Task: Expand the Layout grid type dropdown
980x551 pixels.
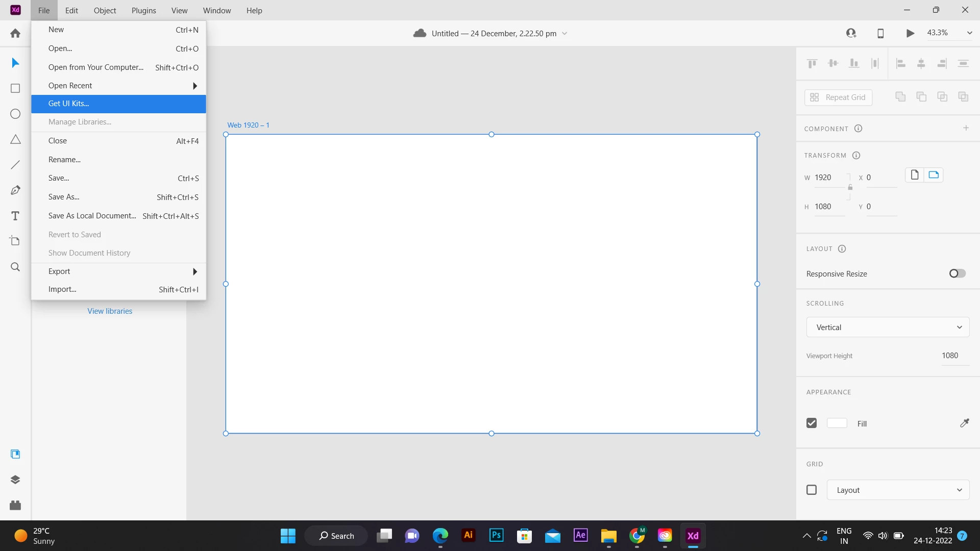Action: [898, 490]
